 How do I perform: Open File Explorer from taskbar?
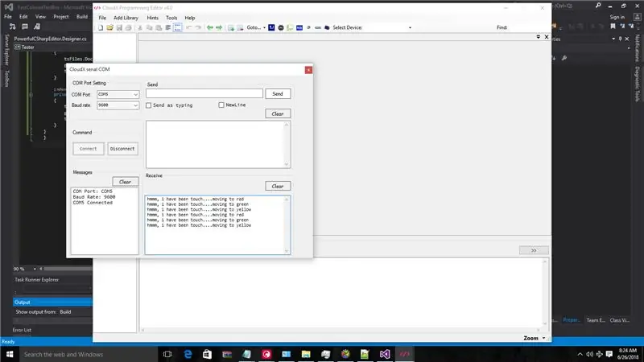(x=306, y=354)
